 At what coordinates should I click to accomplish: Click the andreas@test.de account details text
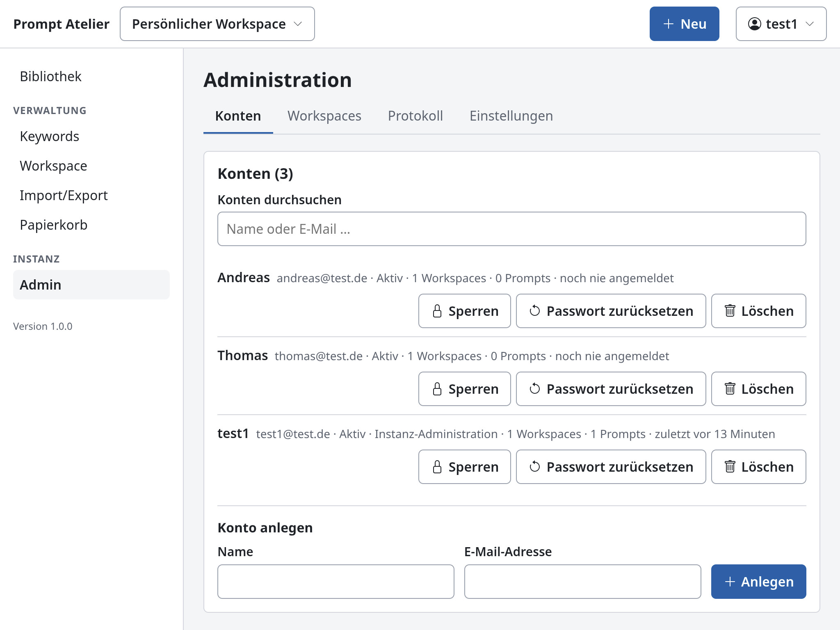(475, 278)
